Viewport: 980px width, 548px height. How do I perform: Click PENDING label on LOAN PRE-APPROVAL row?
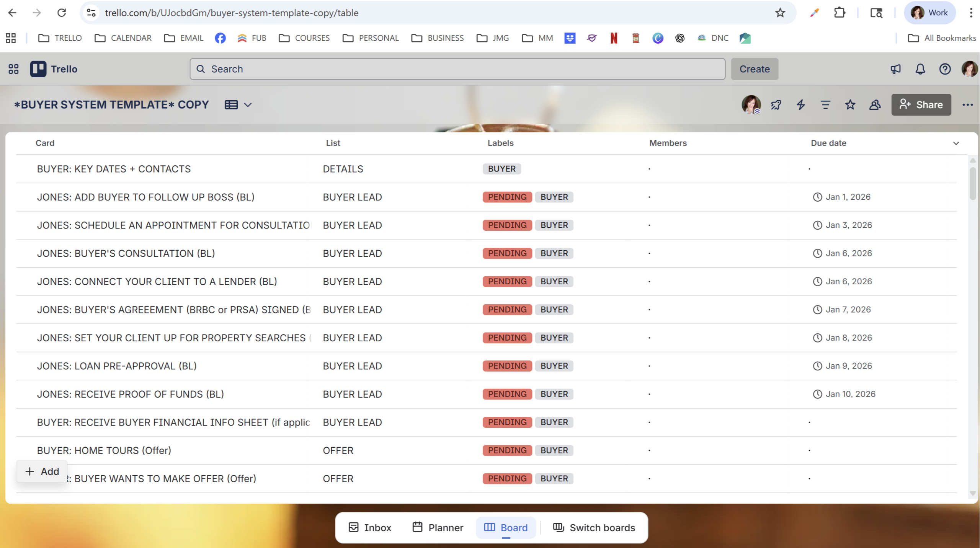(507, 366)
